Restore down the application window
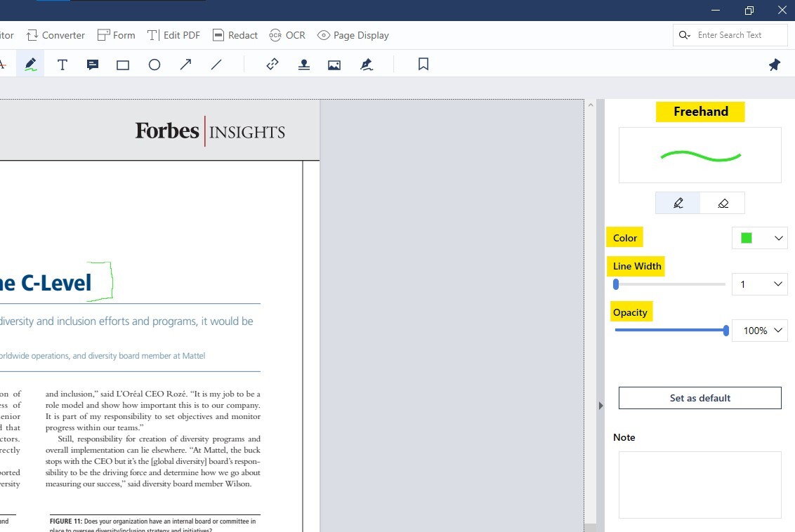 [749, 10]
